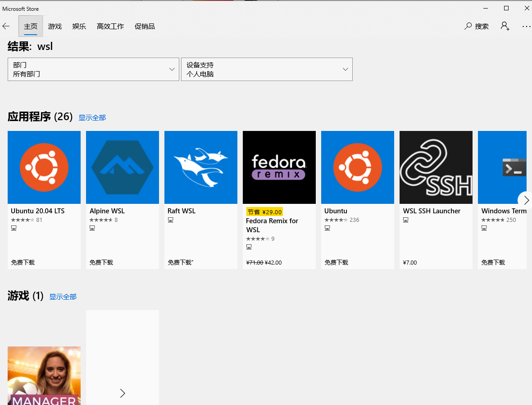The height and width of the screenshot is (405, 532).
Task: Click the ¥71.00 ¥42.00 Fedora price
Action: (x=264, y=263)
